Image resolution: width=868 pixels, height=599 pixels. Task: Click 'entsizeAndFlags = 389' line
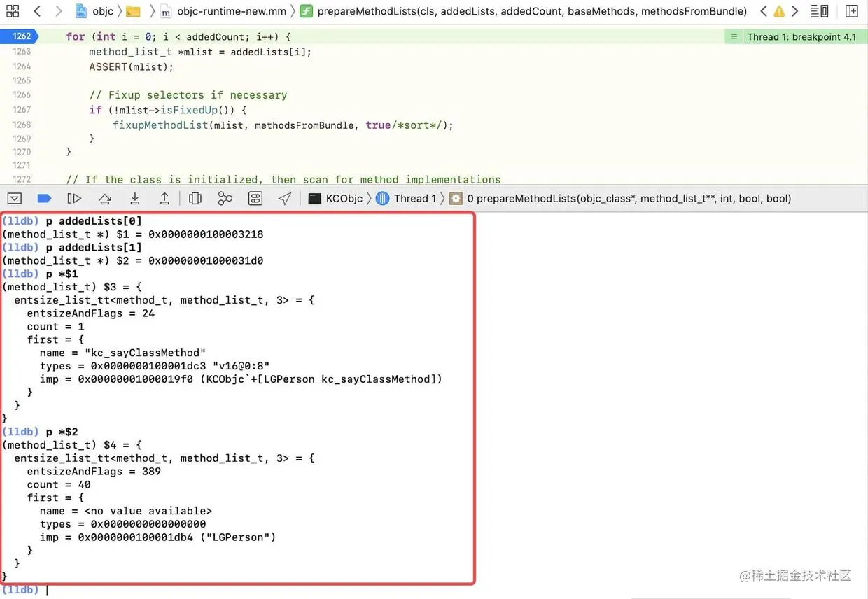(94, 472)
